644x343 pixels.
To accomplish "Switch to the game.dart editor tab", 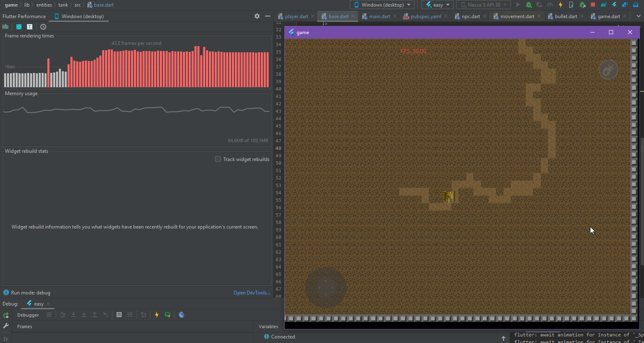I will click(x=609, y=16).
